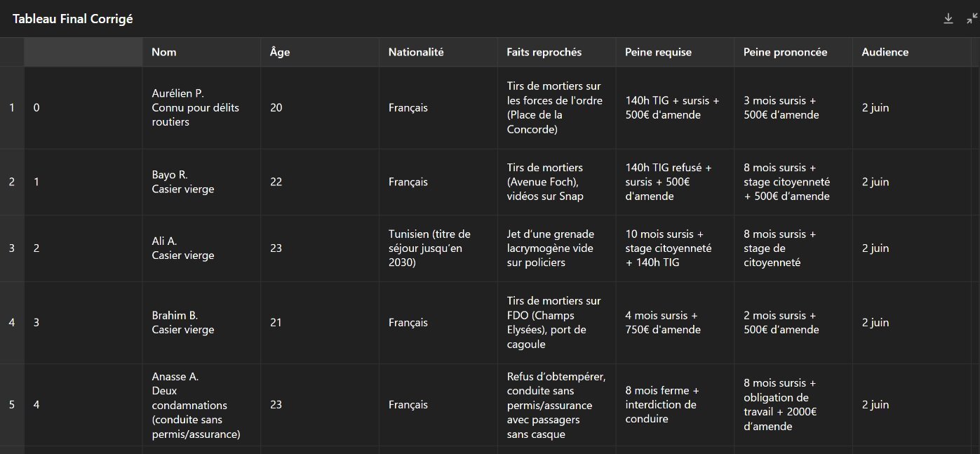Select the Peine requise column header

676,52
